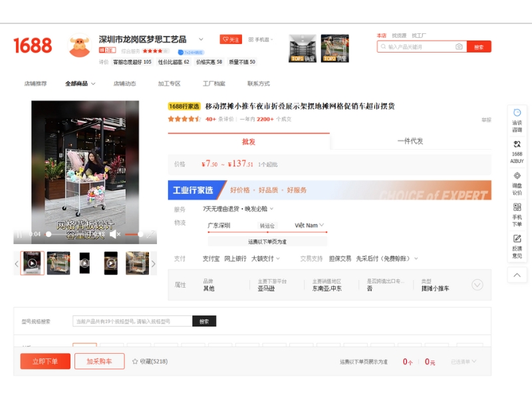Mute the product video sound
This screenshot has height=399, width=532.
pos(114,234)
